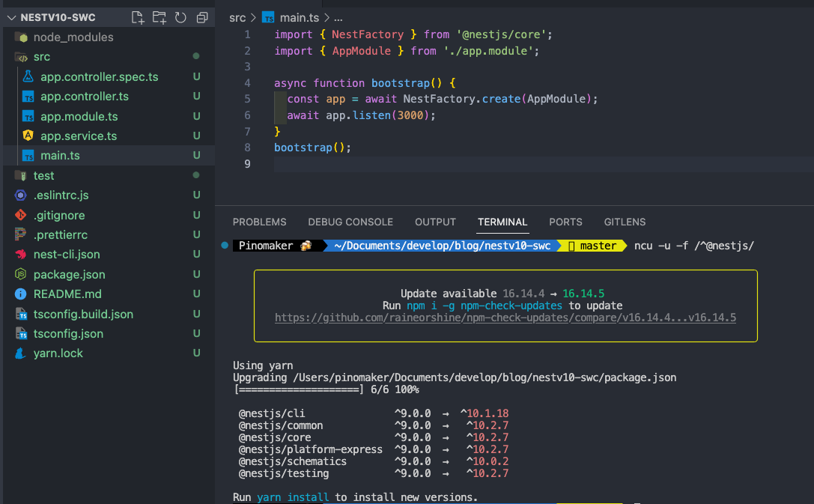Click the Prettier icon beside .prettierrc

click(21, 234)
